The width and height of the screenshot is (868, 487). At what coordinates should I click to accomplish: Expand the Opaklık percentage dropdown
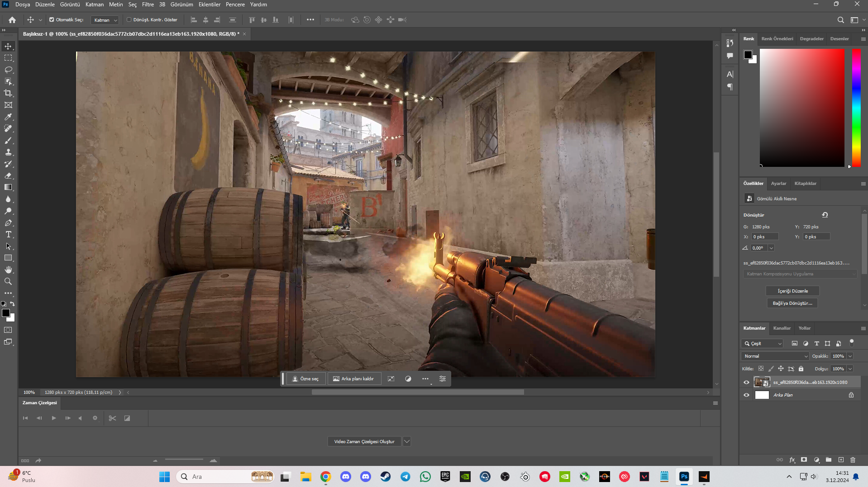(850, 356)
